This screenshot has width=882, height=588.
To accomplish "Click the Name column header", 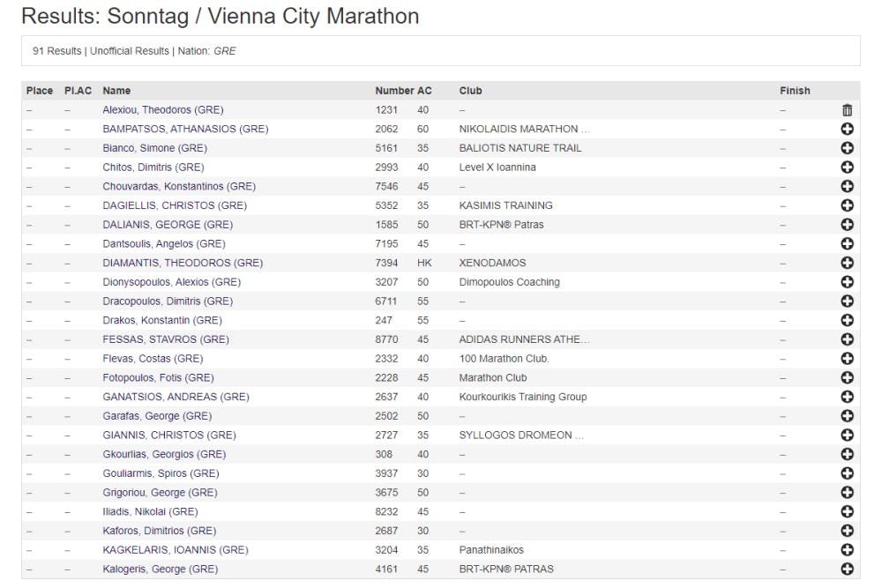I will click(116, 91).
